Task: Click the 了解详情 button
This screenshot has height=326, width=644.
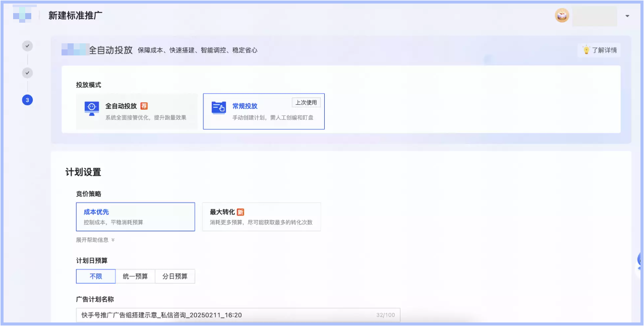Action: pyautogui.click(x=599, y=50)
